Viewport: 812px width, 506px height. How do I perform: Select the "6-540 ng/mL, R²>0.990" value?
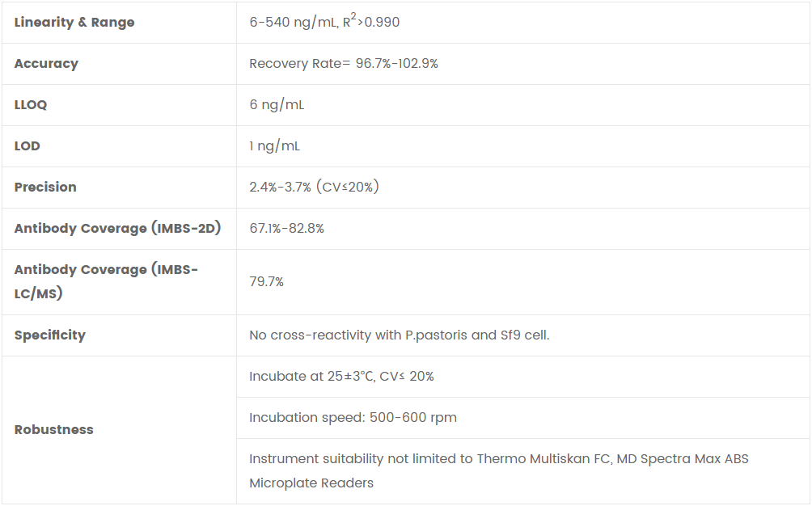pos(324,22)
